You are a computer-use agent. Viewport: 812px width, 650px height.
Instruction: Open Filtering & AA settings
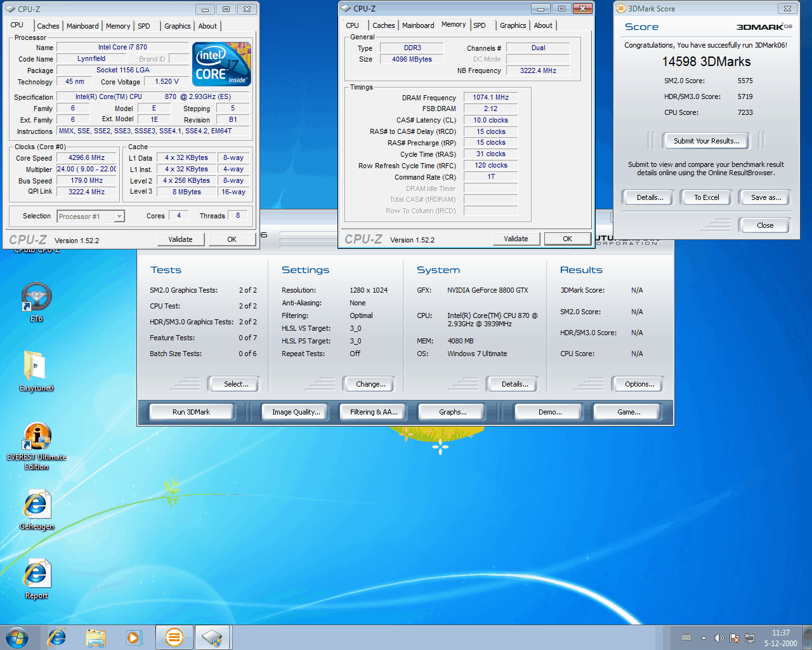(374, 412)
